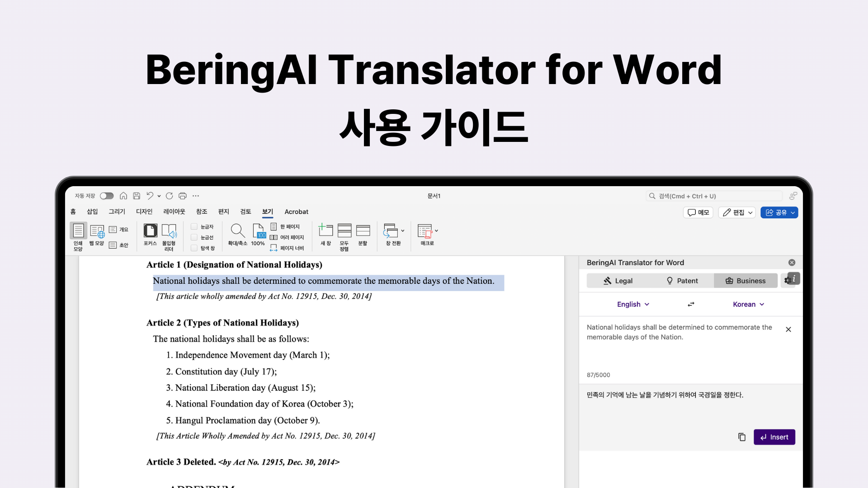
Task: Select the Legal translation mode
Action: [x=618, y=281]
